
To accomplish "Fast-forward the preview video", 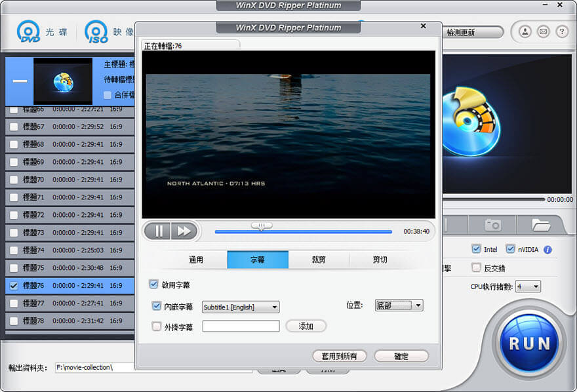I will pos(184,231).
